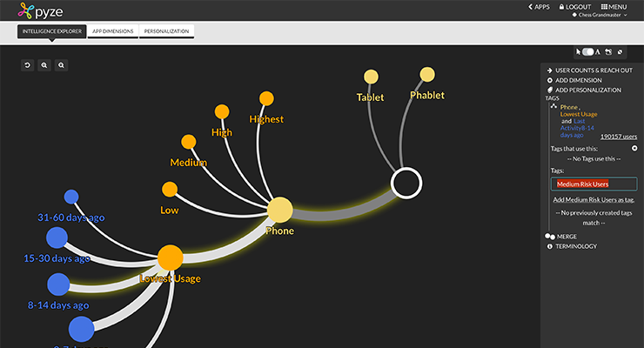Expand Add Dimension section
The height and width of the screenshot is (348, 644).
point(574,80)
